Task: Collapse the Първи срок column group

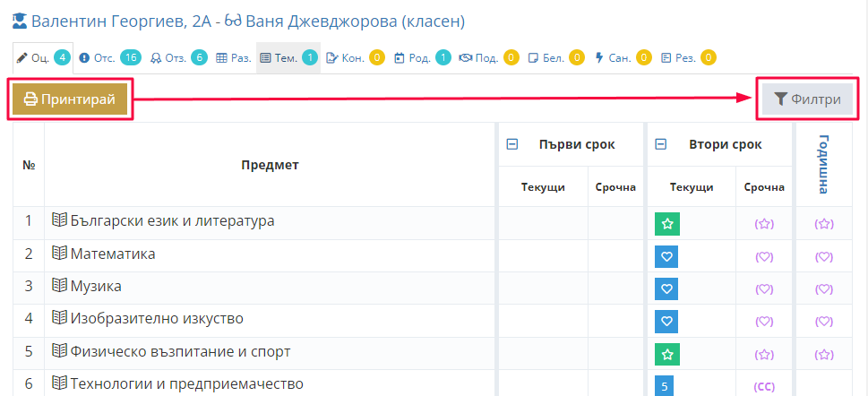Action: tap(512, 144)
